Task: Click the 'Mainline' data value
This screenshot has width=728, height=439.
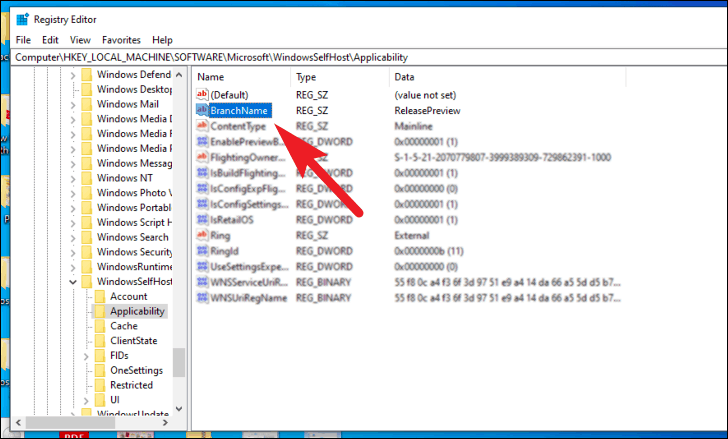Action: click(413, 126)
